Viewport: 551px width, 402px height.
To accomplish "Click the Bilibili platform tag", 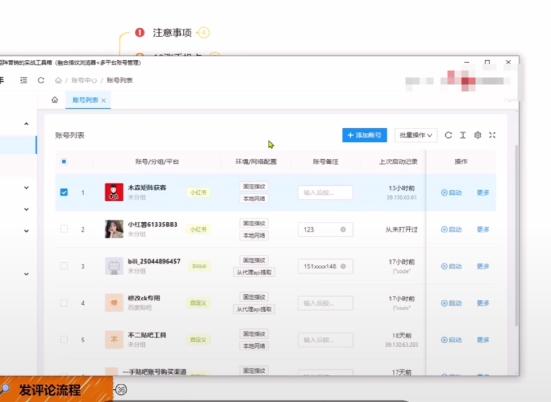I will tap(199, 266).
